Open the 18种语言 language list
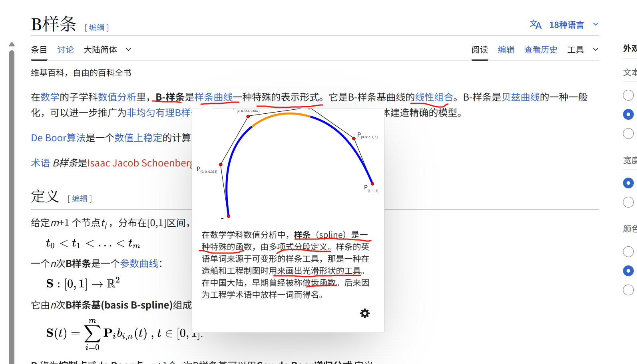 (566, 25)
